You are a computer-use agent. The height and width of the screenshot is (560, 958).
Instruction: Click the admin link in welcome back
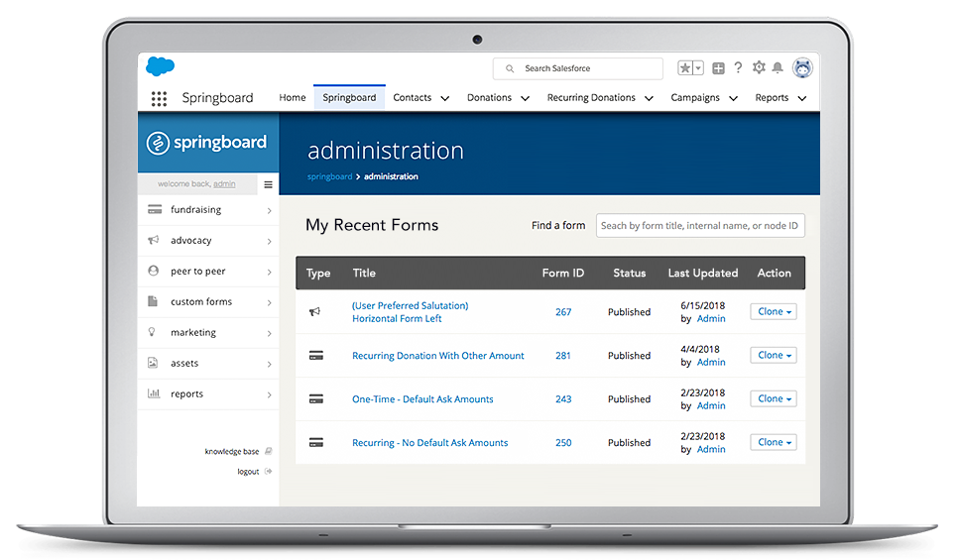tap(224, 183)
